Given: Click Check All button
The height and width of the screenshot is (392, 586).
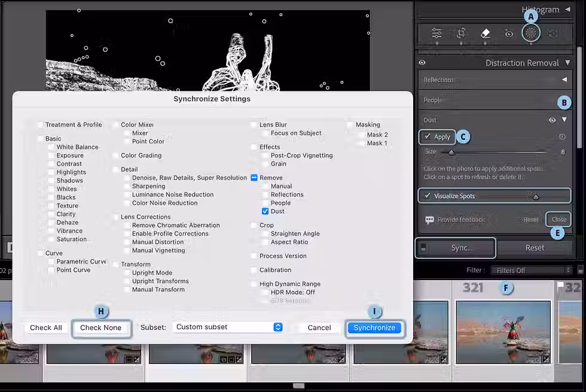Looking at the screenshot, I should (46, 328).
